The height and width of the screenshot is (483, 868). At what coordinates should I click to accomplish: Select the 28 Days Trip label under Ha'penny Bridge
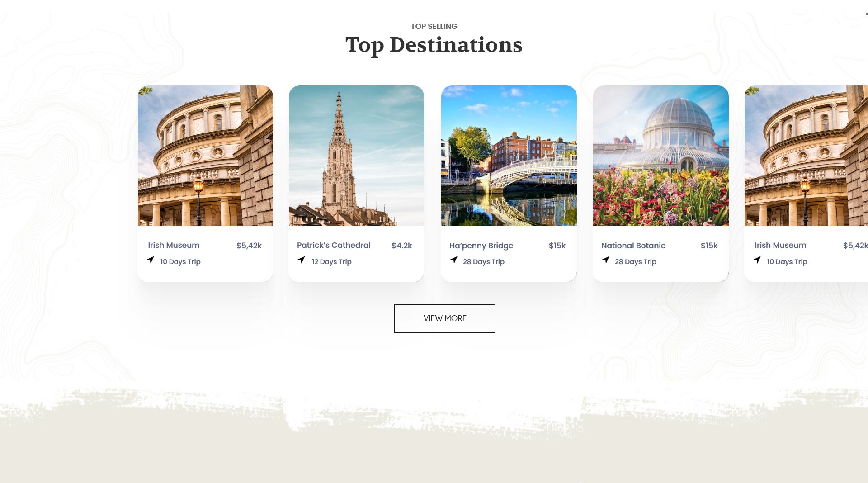click(x=484, y=262)
